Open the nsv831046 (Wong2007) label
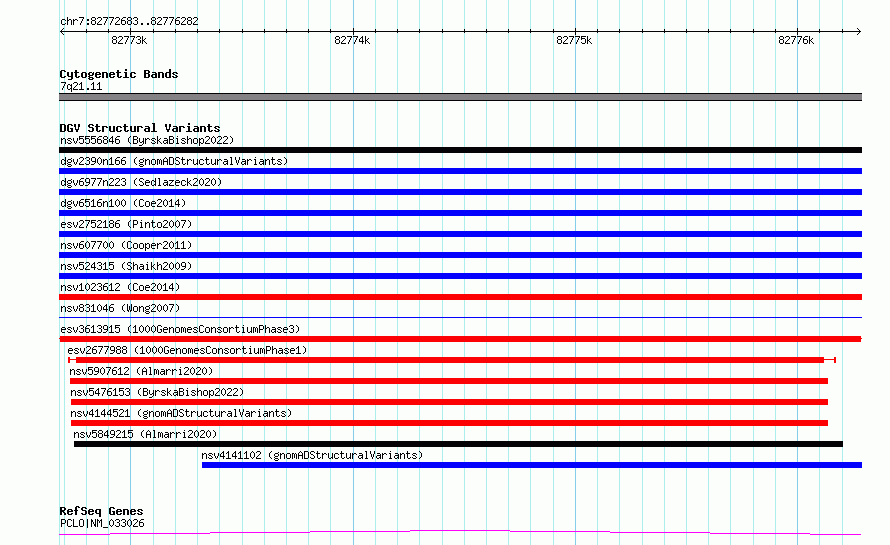The width and height of the screenshot is (890, 545). click(120, 308)
